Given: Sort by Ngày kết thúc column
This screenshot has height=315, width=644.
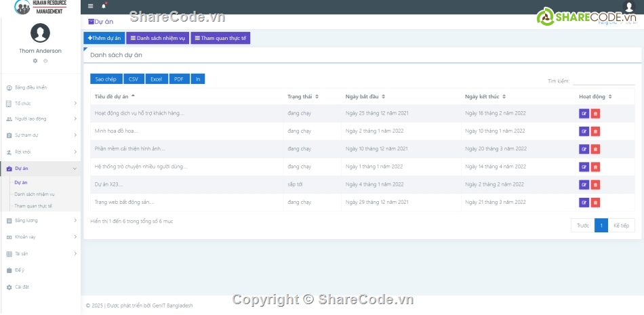Looking at the screenshot, I should [518, 96].
